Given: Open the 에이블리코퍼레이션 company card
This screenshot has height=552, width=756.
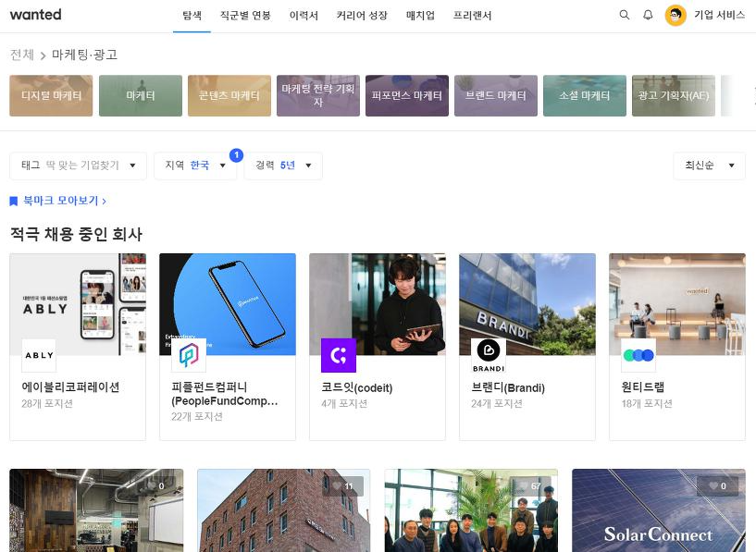Looking at the screenshot, I should pos(78,347).
